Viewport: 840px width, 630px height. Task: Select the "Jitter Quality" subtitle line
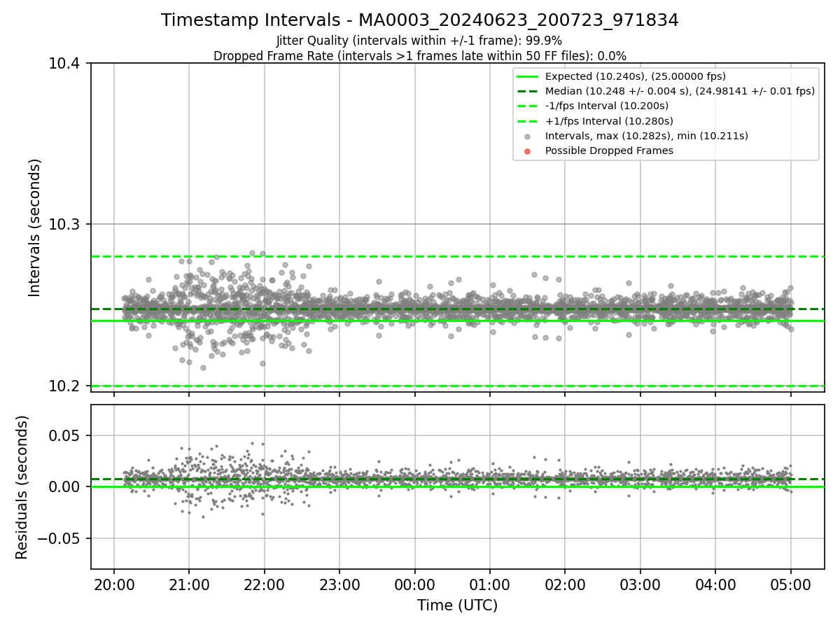tap(419, 41)
